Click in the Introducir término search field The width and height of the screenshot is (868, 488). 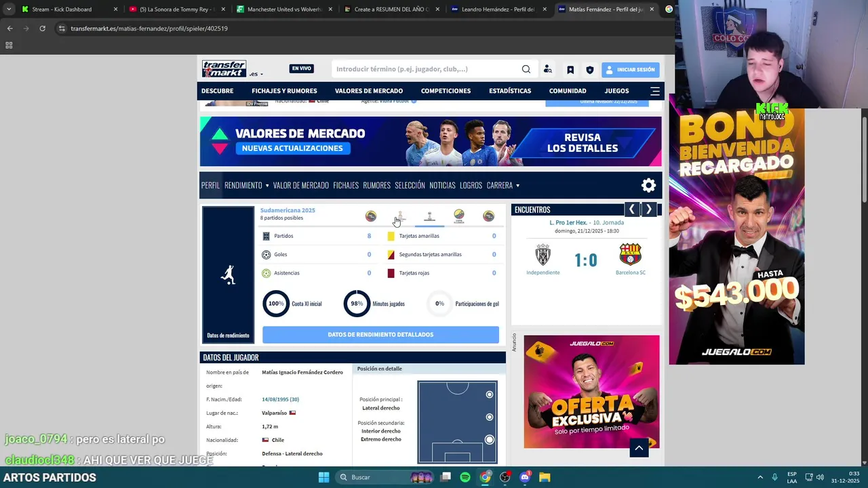[426, 69]
